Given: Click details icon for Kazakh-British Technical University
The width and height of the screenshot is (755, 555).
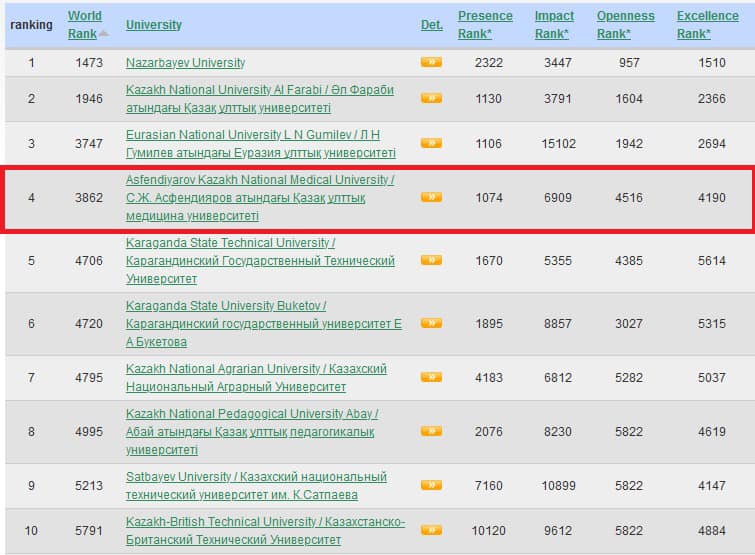Looking at the screenshot, I should pos(431,530).
